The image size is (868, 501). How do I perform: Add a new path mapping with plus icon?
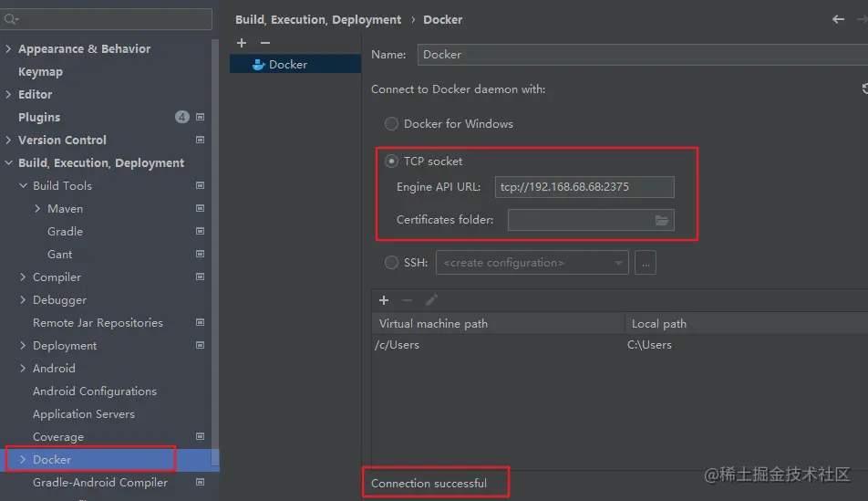[x=384, y=300]
